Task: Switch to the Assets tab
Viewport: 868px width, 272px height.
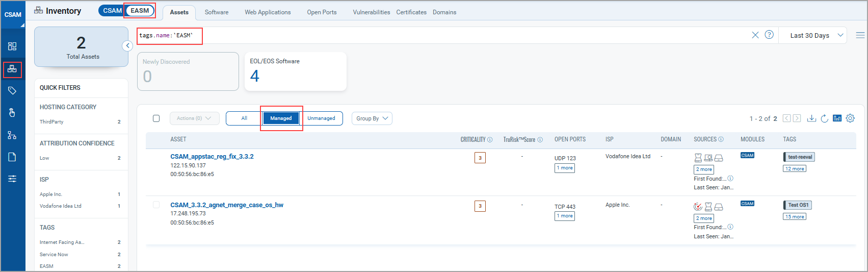Action: (x=179, y=12)
